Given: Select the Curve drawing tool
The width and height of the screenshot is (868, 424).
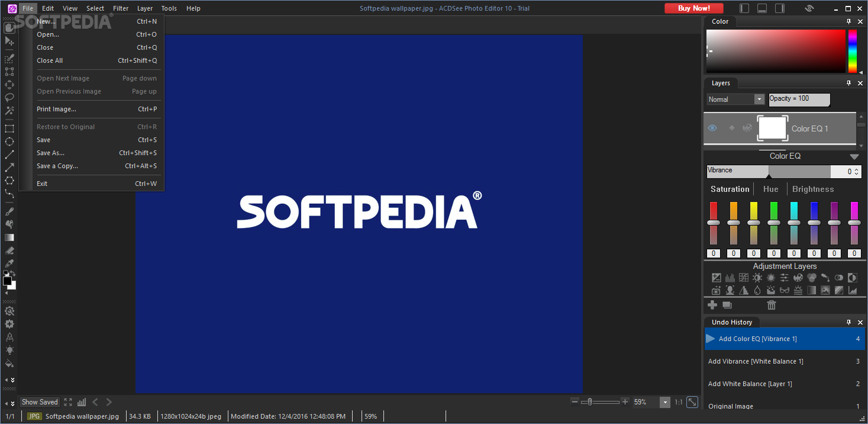Looking at the screenshot, I should pos(9,194).
